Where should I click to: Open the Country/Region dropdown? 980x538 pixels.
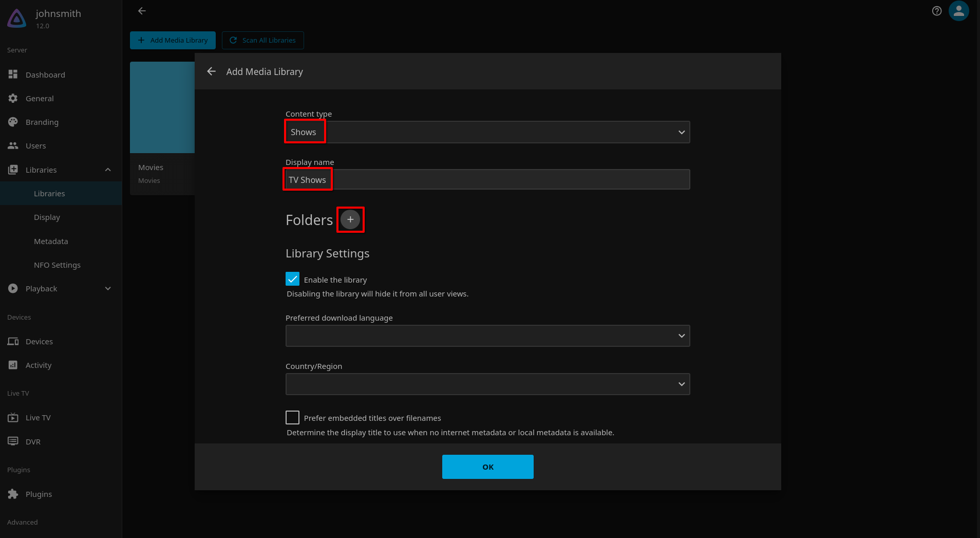tap(487, 384)
